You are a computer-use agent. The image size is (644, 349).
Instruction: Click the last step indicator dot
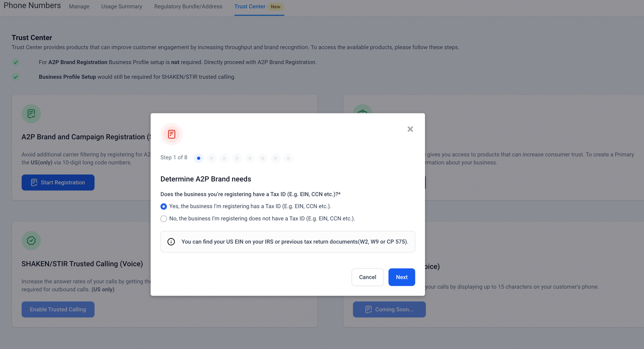tap(288, 158)
